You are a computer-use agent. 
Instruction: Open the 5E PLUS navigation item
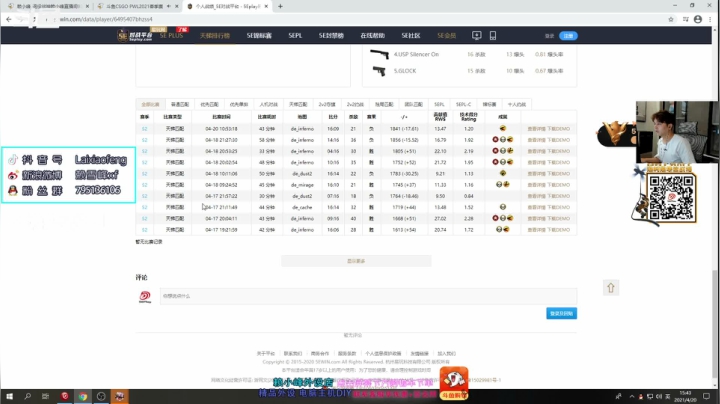[x=171, y=35]
